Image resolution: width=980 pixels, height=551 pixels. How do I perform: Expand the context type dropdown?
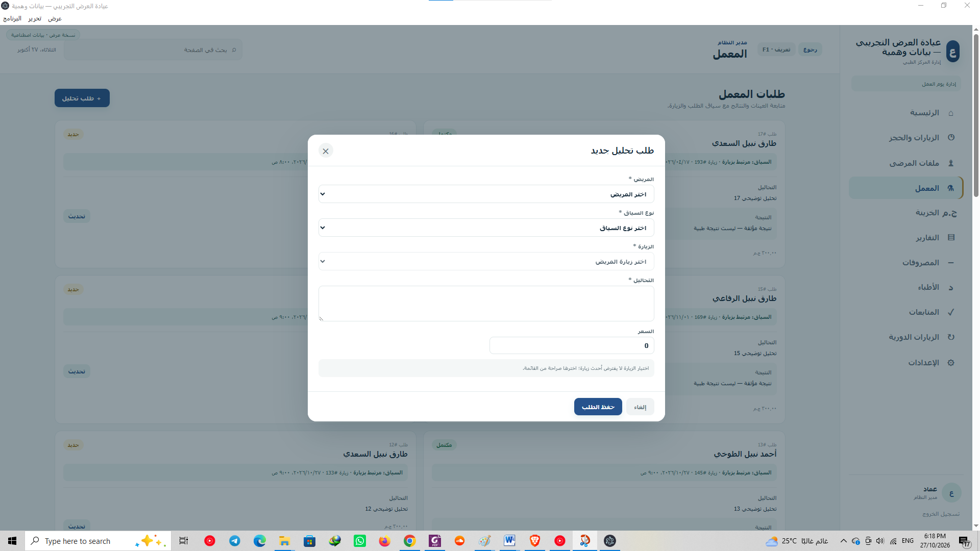click(x=486, y=228)
